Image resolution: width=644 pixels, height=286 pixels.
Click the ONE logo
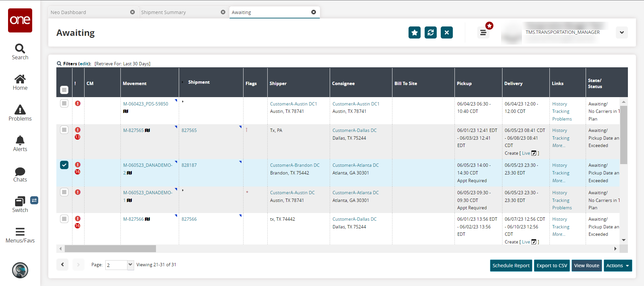[20, 20]
